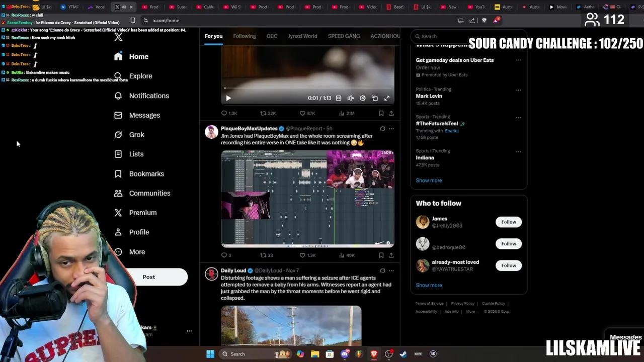Open Communities in the sidebar
The height and width of the screenshot is (362, 644).
tap(142, 193)
